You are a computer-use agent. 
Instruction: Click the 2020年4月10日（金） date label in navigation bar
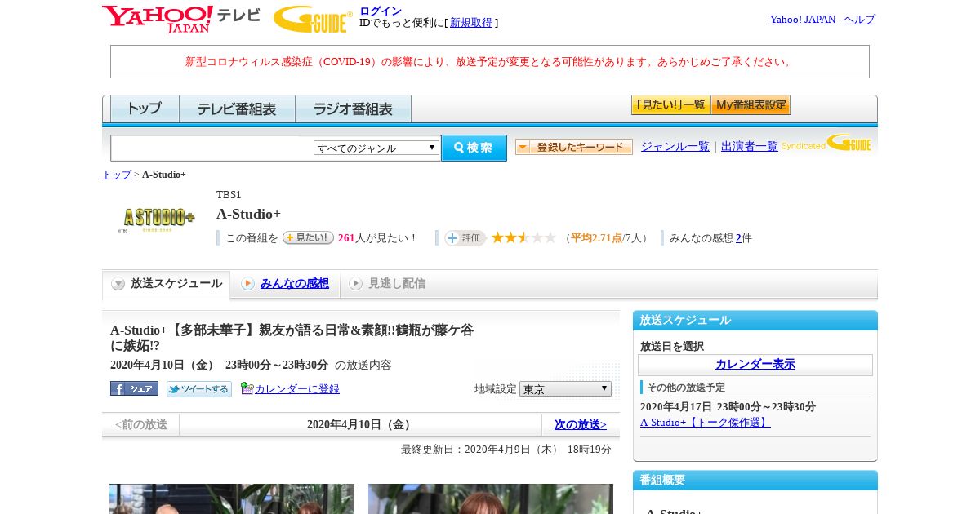click(x=361, y=424)
